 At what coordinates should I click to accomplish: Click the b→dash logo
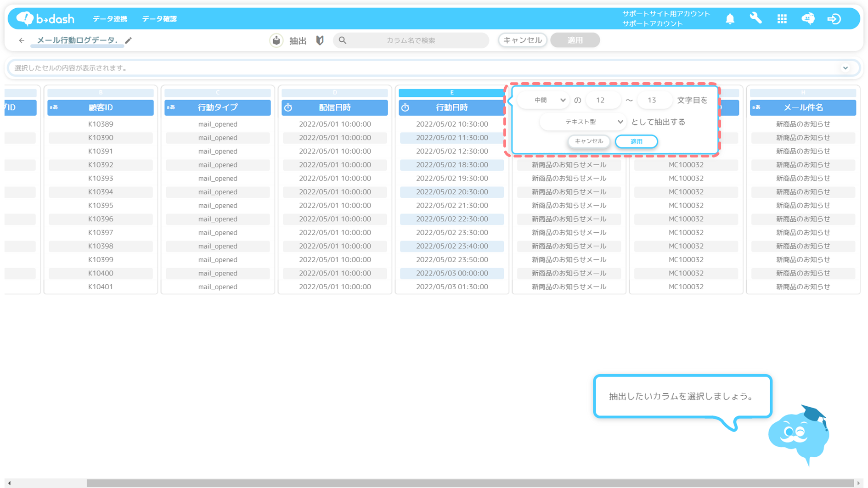45,18
